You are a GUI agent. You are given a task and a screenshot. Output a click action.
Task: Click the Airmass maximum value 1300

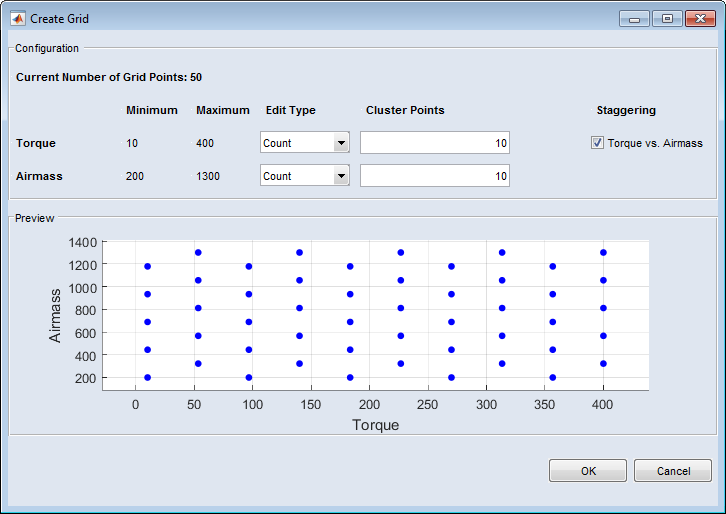click(208, 176)
